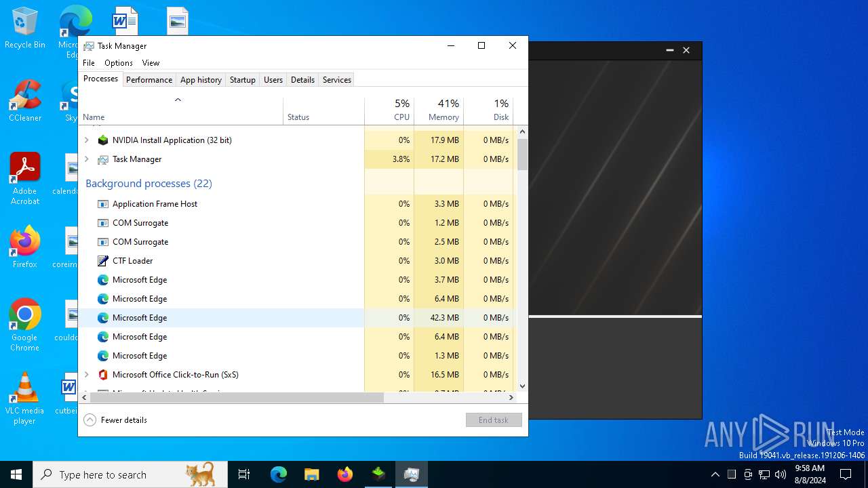This screenshot has width=868, height=488.
Task: Open Recycle Bin desktop icon
Action: [24, 28]
